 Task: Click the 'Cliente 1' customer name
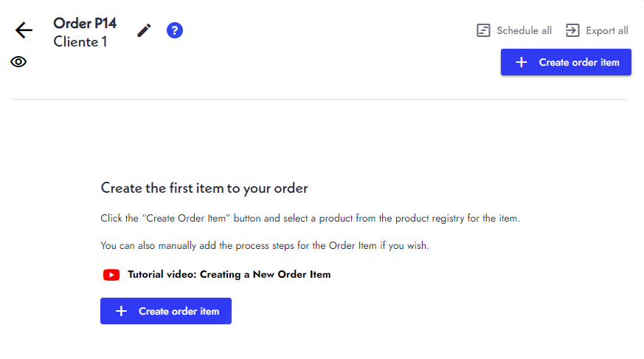pos(80,42)
